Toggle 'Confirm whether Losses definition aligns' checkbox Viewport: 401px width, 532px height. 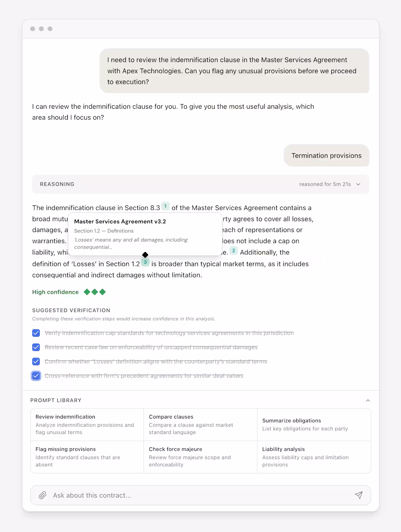36,361
